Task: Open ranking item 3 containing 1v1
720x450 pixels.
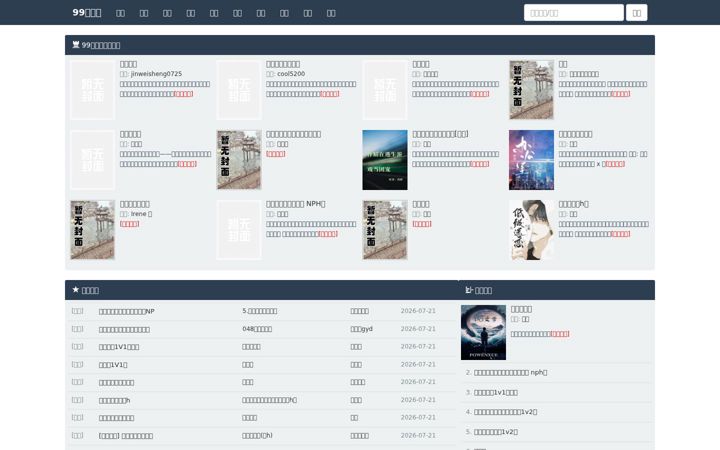Action: [496, 393]
